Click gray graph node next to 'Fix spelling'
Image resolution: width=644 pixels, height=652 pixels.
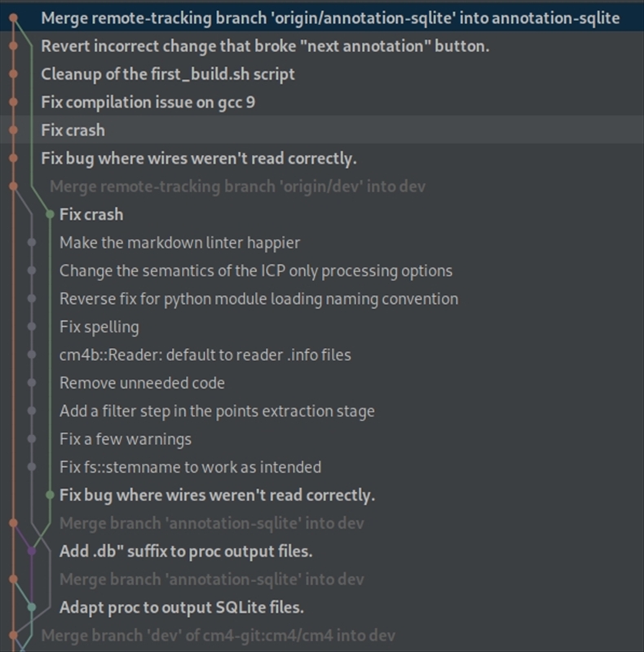tap(32, 327)
